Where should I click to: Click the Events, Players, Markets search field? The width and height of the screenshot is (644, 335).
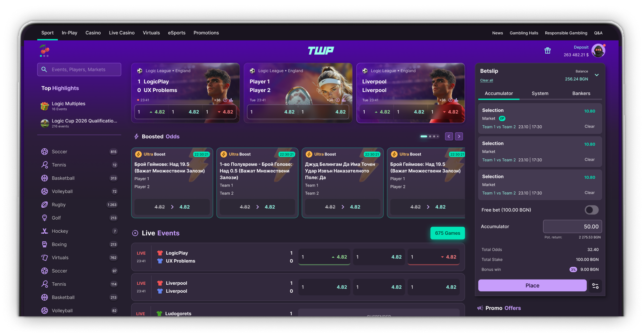79,70
